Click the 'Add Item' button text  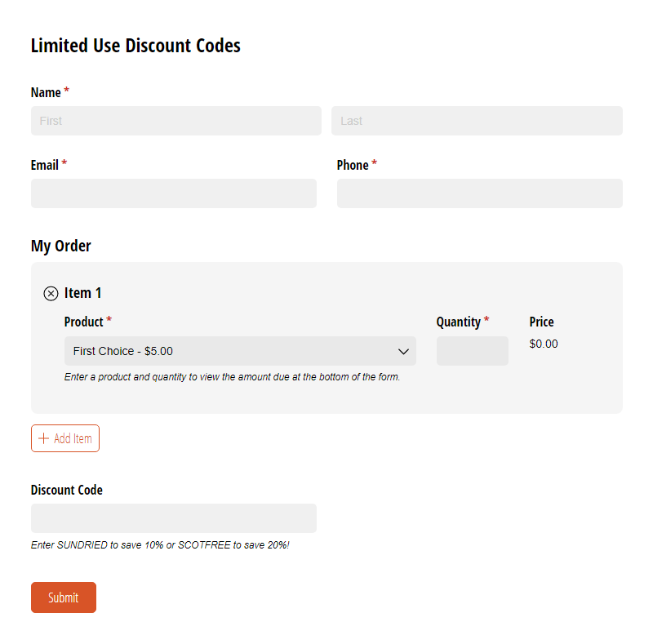(x=73, y=438)
